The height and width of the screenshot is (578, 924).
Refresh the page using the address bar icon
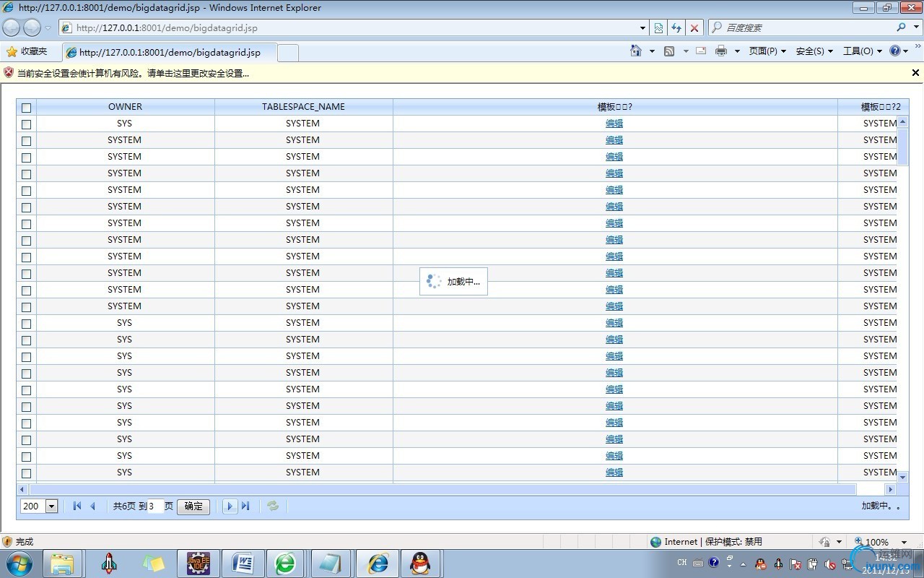click(676, 27)
